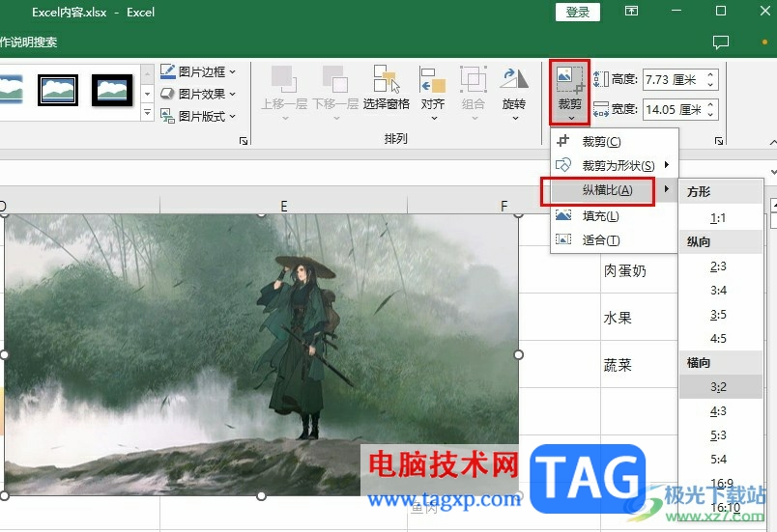Increase picture height with up stepper
The width and height of the screenshot is (777, 532).
click(710, 74)
